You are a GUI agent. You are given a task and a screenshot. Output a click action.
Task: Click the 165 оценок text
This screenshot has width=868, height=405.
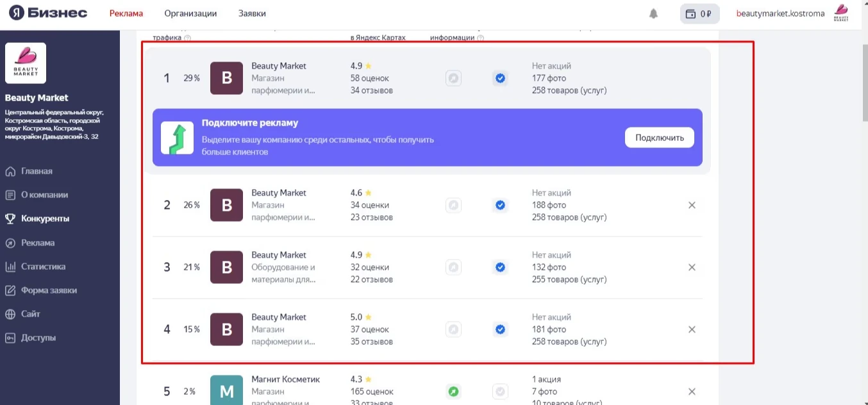[372, 392]
